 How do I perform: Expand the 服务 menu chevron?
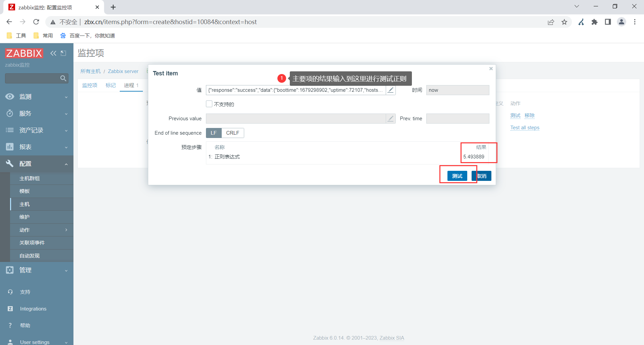(66, 114)
